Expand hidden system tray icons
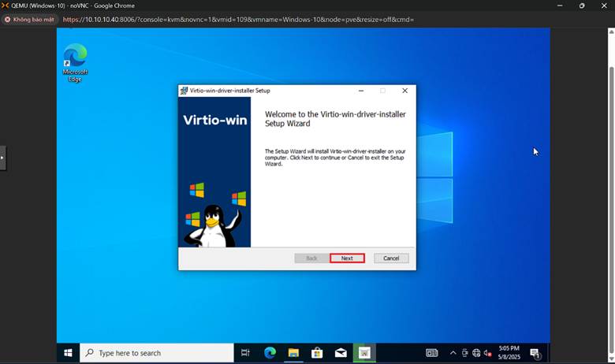615x364 pixels. point(453,353)
